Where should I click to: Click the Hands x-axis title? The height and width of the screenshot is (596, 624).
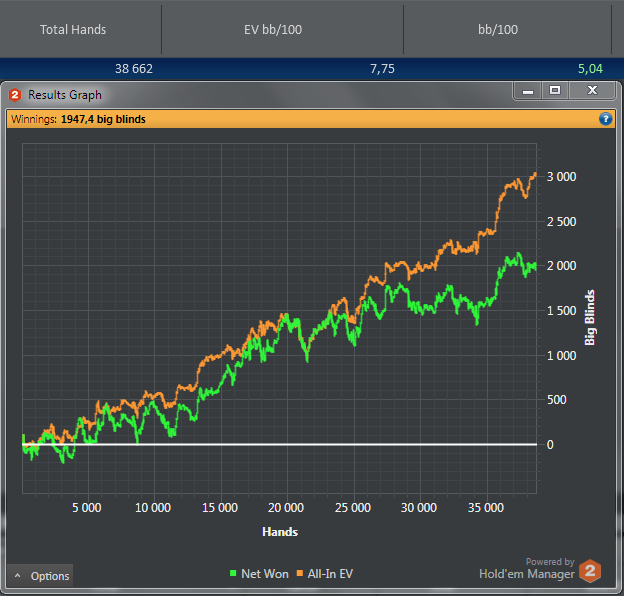tap(280, 532)
